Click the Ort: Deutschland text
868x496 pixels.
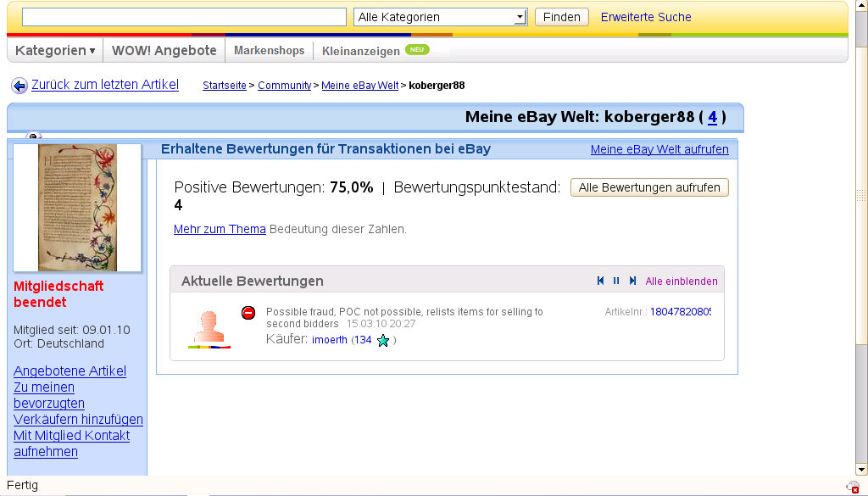[58, 343]
